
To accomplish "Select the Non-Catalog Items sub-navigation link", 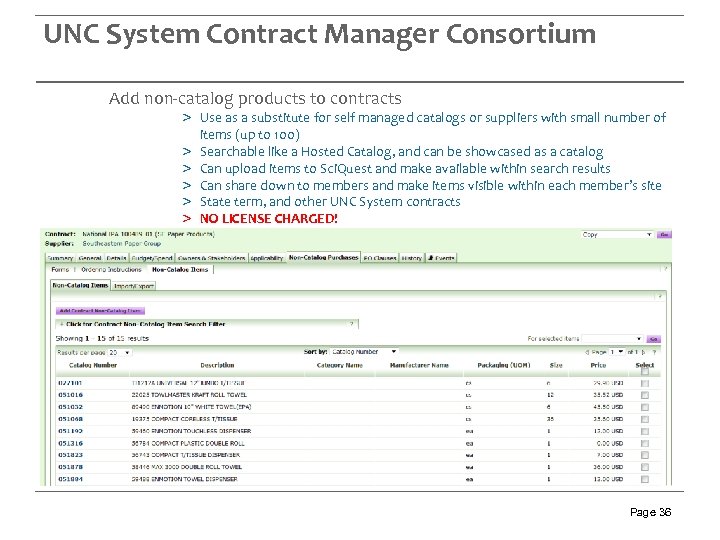I will [180, 270].
